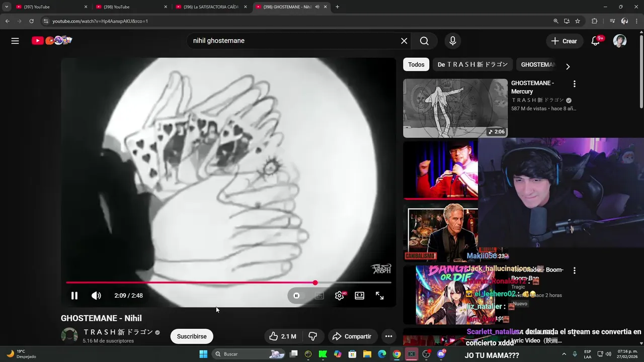Open Microsoft Edge from taskbar
Image resolution: width=644 pixels, height=362 pixels.
(x=382, y=354)
